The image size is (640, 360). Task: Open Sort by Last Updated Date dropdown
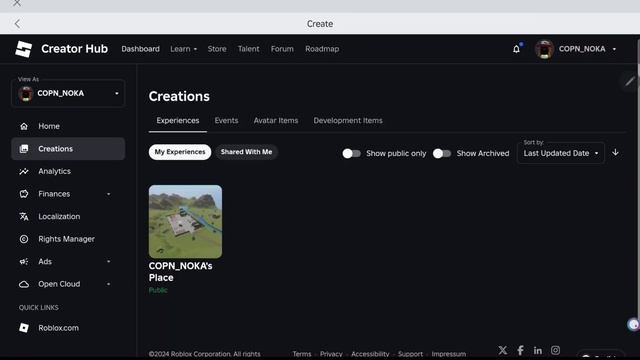(x=561, y=153)
